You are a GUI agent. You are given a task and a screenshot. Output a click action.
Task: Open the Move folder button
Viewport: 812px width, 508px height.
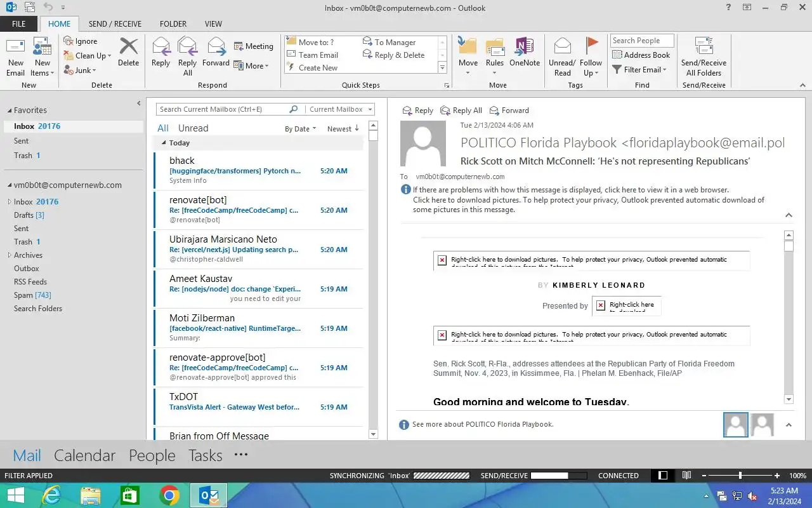(468, 57)
